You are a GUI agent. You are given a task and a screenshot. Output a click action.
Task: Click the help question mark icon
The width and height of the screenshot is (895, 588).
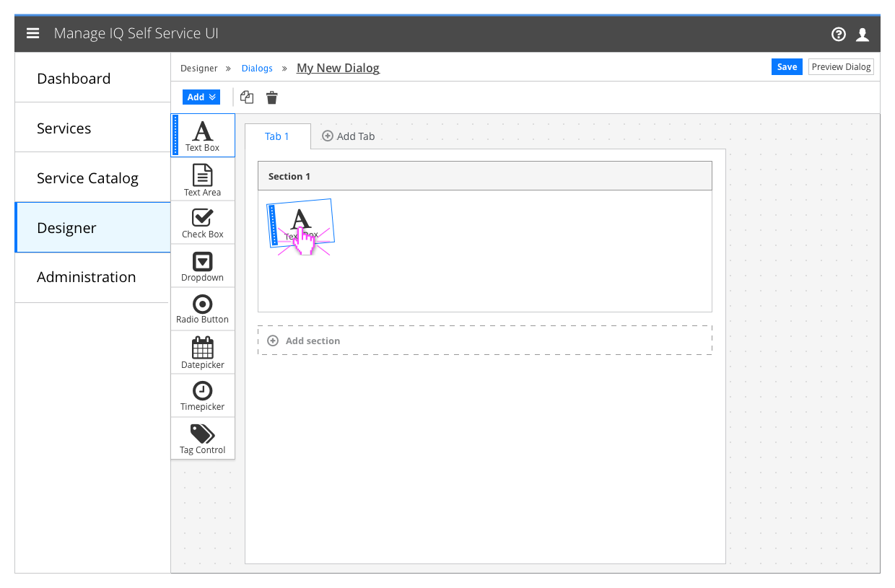[x=838, y=34]
